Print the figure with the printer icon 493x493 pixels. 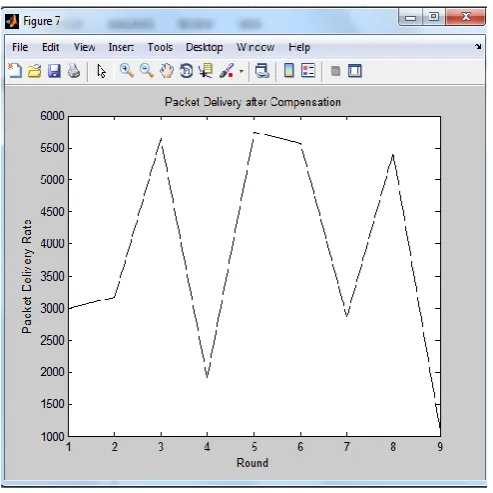[x=74, y=71]
